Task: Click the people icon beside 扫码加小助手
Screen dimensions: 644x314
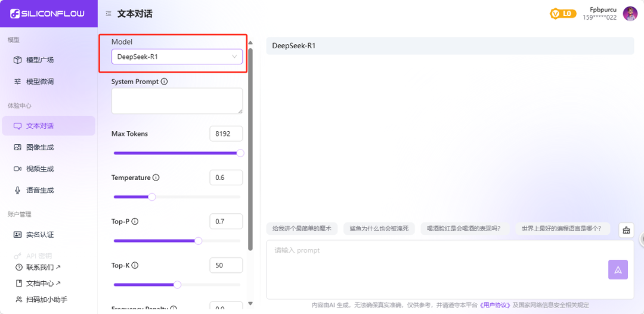Action: click(18, 299)
